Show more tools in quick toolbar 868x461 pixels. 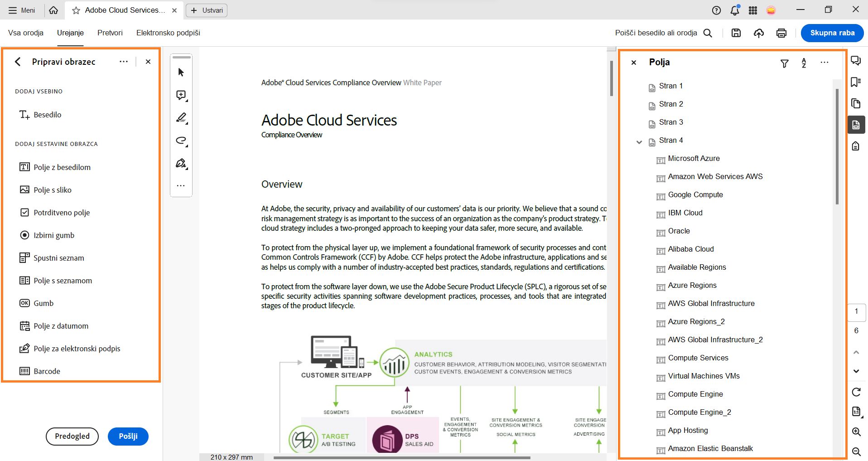tap(181, 185)
